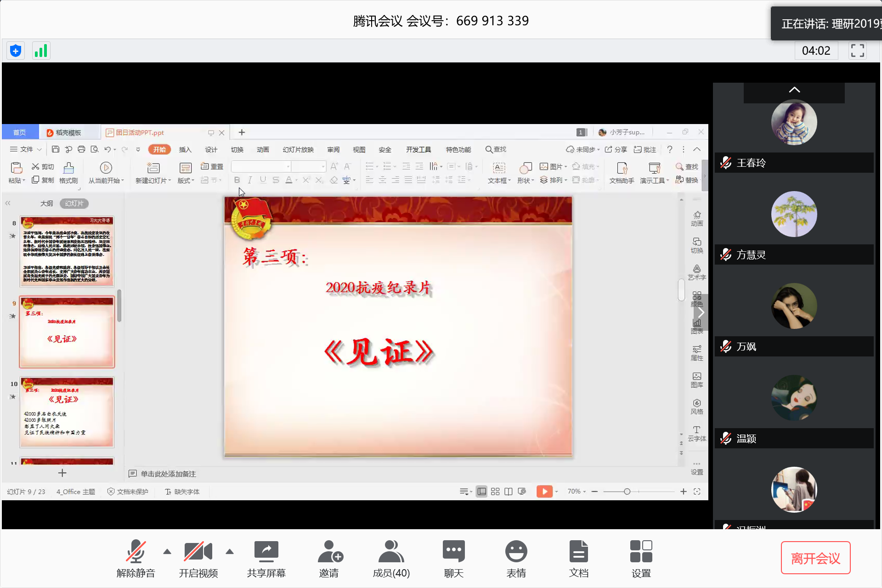Open the 文件 menu
The height and width of the screenshot is (588, 882).
[26, 149]
